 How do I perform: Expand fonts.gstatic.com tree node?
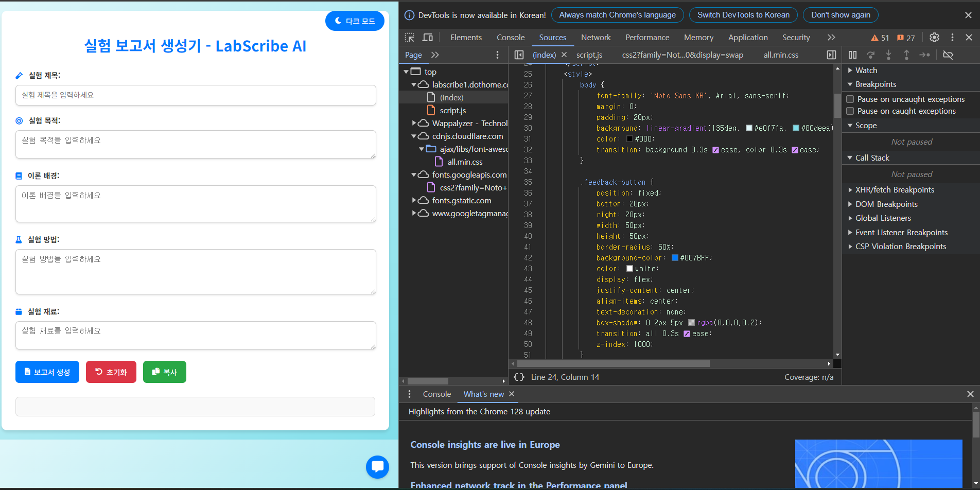(414, 200)
